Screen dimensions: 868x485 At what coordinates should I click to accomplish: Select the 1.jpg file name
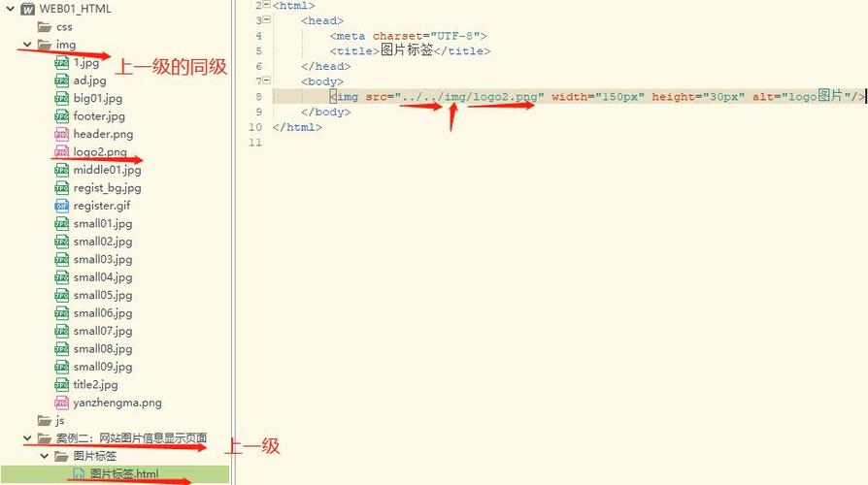coord(86,62)
